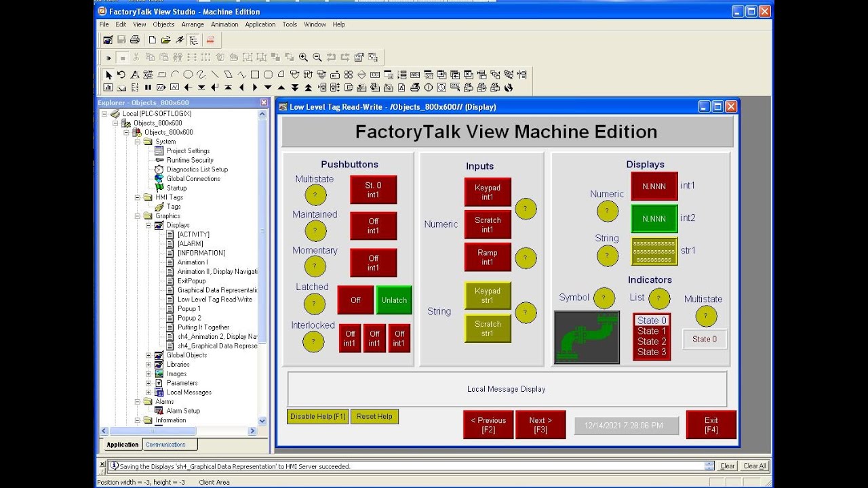Viewport: 868px width, 488px height.
Task: Collapse the Graphics folder node
Action: [138, 216]
